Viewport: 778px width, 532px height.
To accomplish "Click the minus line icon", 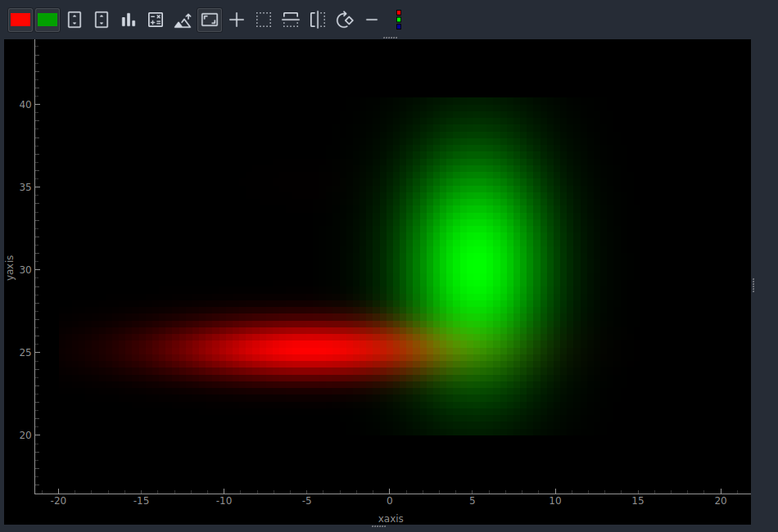I will [372, 20].
